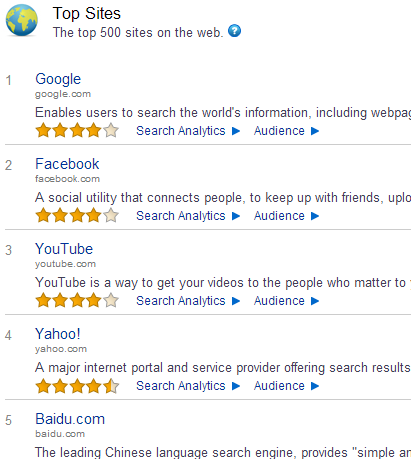Click Search Analytics link under Yahoo!
Screen dimensions: 411x459
pos(181,386)
